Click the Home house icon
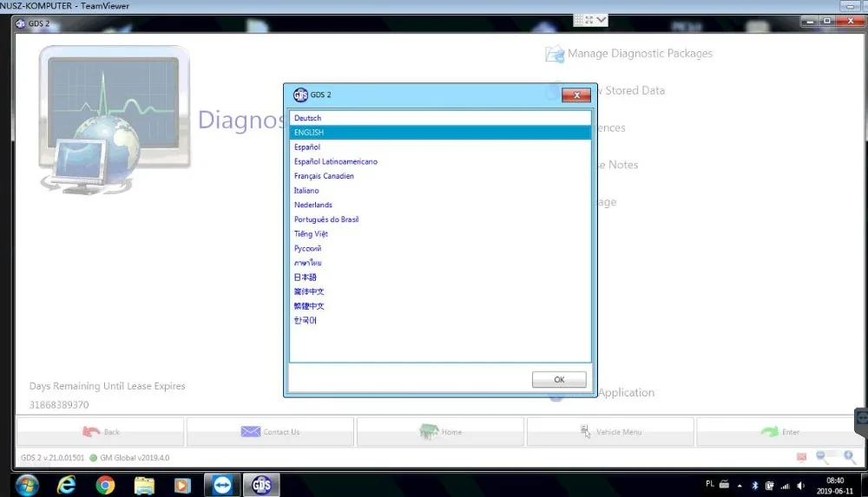Viewport: 868px width, 497px height. [x=429, y=431]
